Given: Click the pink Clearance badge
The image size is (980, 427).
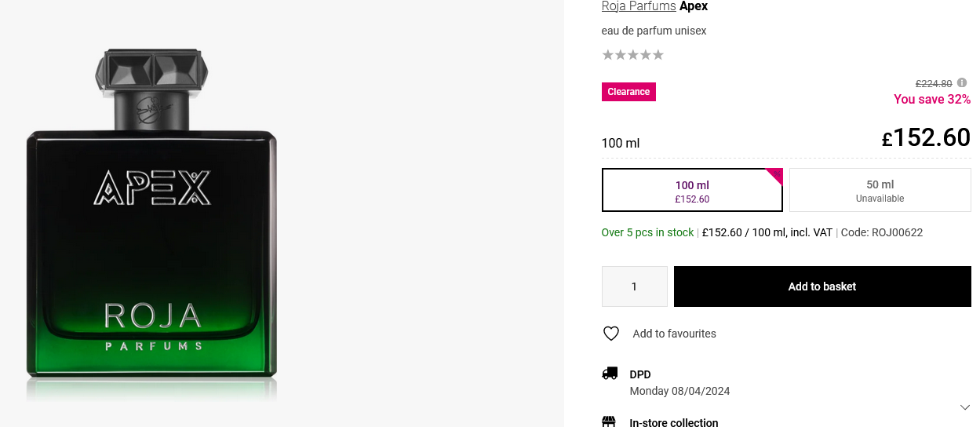Looking at the screenshot, I should pos(628,92).
